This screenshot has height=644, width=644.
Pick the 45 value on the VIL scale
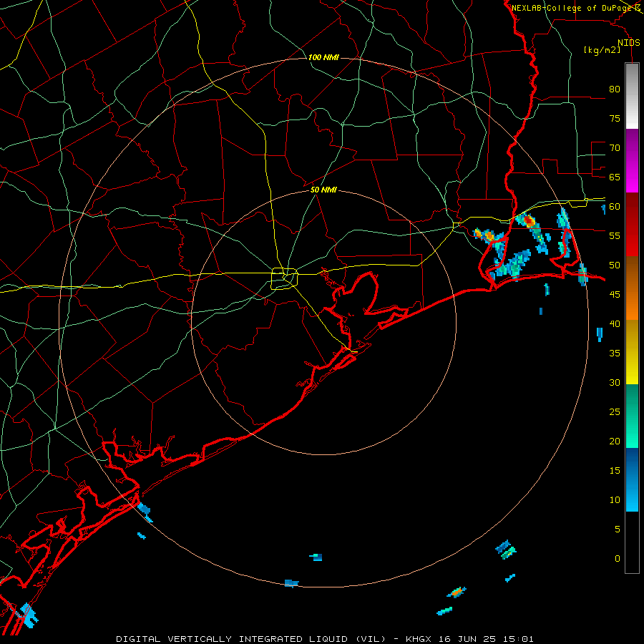615,295
